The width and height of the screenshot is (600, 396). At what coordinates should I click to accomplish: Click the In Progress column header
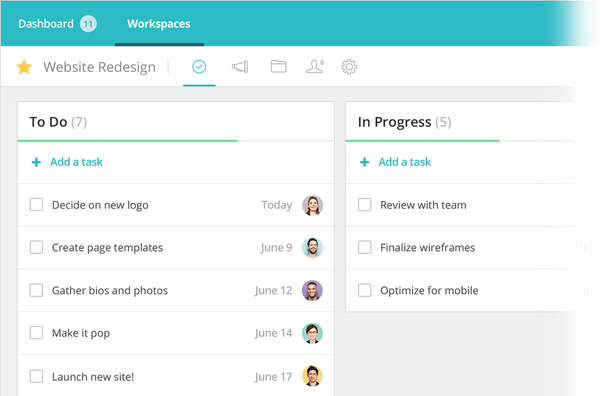point(404,122)
